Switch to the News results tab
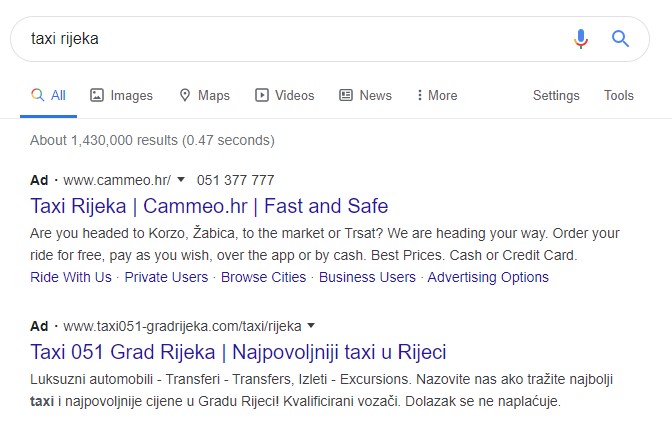 (x=365, y=95)
